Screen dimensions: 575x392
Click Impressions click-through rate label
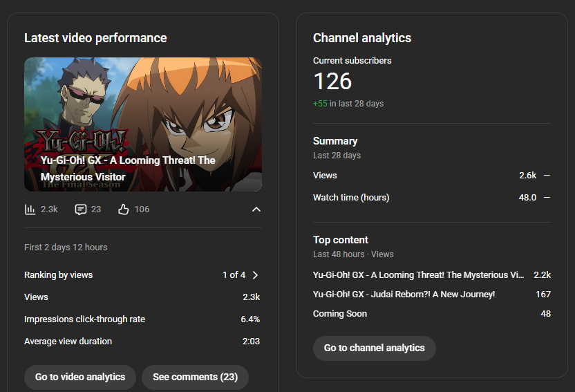coord(85,319)
